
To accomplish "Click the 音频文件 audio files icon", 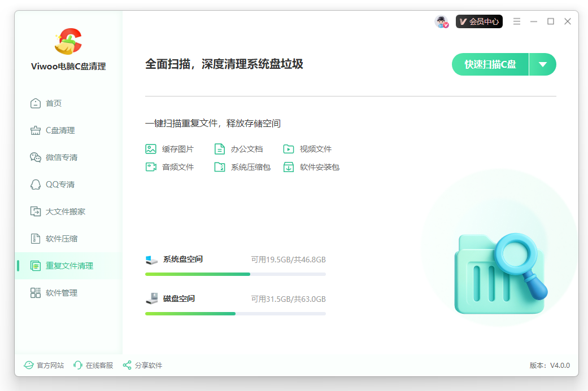I will point(150,166).
